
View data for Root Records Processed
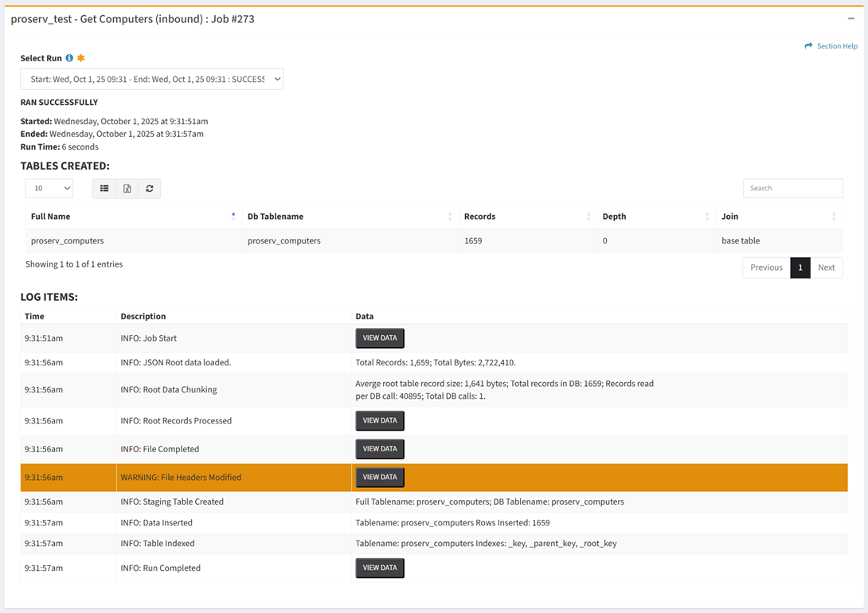pos(380,421)
